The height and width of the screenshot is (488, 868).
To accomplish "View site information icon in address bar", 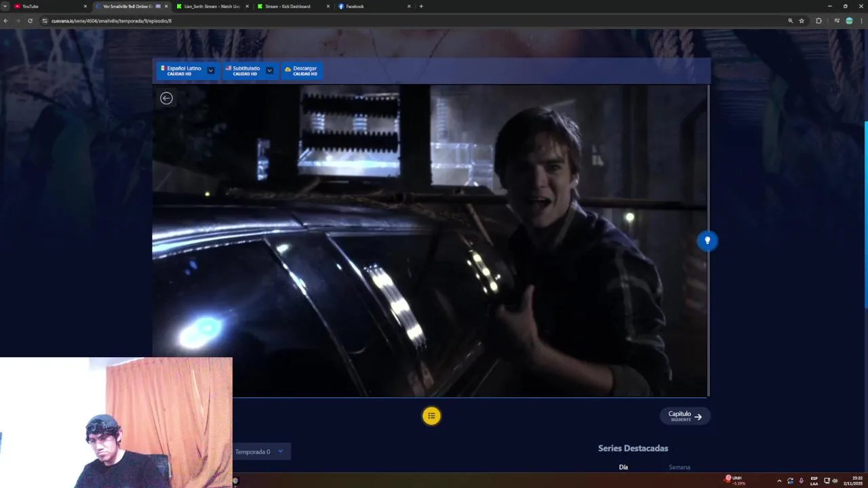I will tap(45, 21).
